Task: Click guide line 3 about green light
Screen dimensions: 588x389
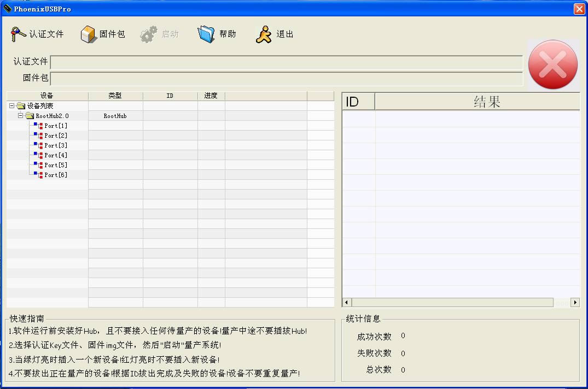Action: pos(114,360)
